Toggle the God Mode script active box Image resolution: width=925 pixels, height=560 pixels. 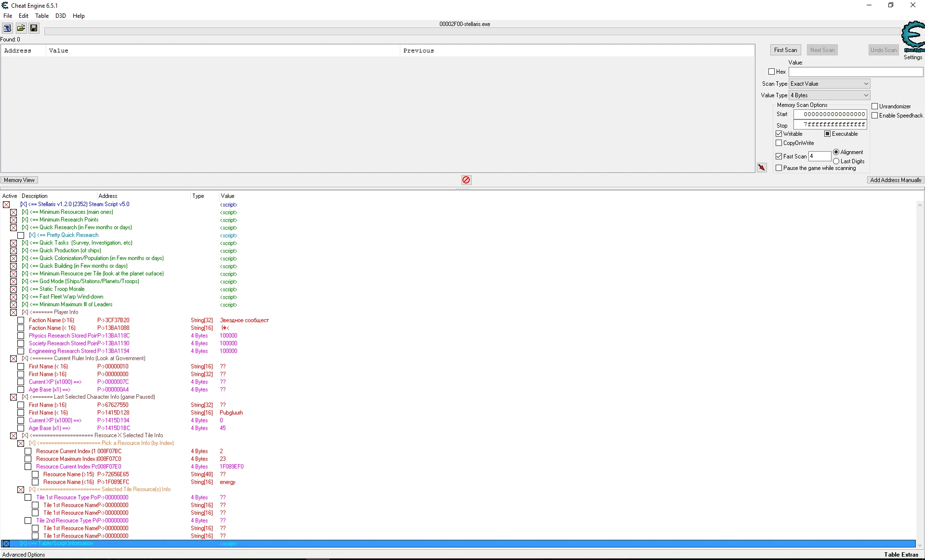coord(13,282)
